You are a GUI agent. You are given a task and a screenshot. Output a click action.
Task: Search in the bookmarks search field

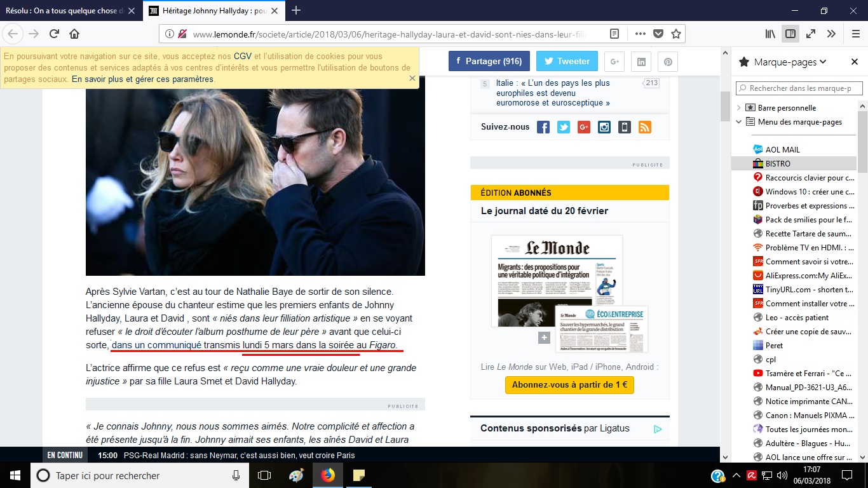(799, 88)
